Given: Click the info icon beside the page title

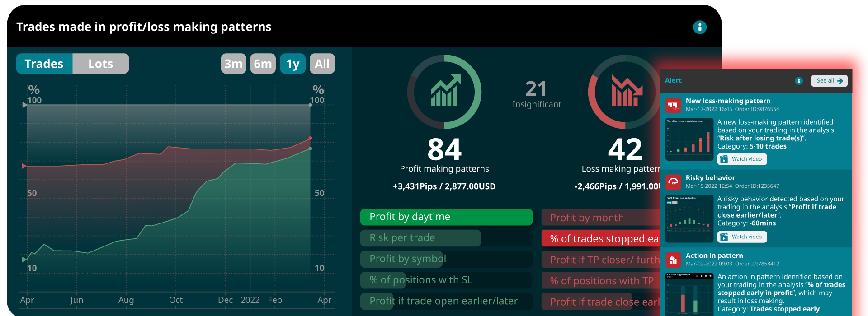Looking at the screenshot, I should (699, 27).
